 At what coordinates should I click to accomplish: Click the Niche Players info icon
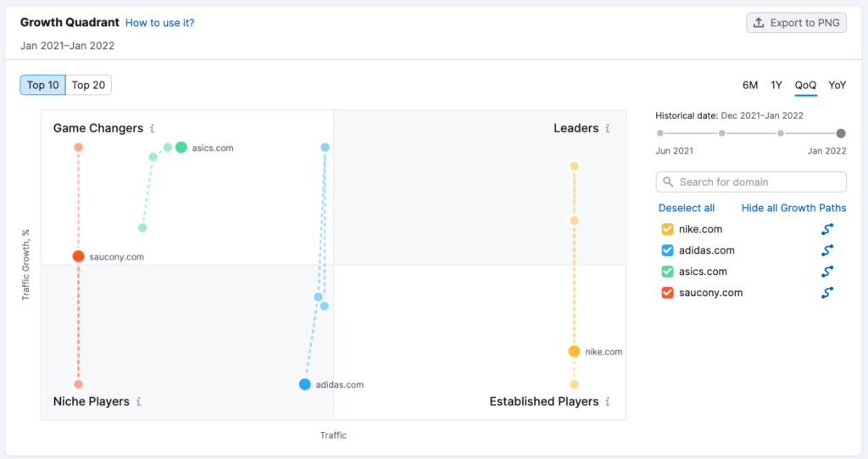coord(138,401)
